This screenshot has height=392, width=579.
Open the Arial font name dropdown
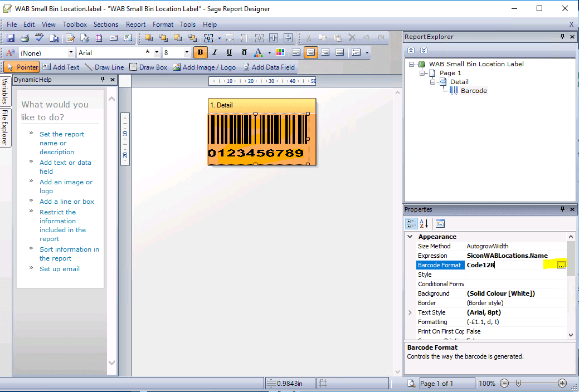tap(157, 53)
